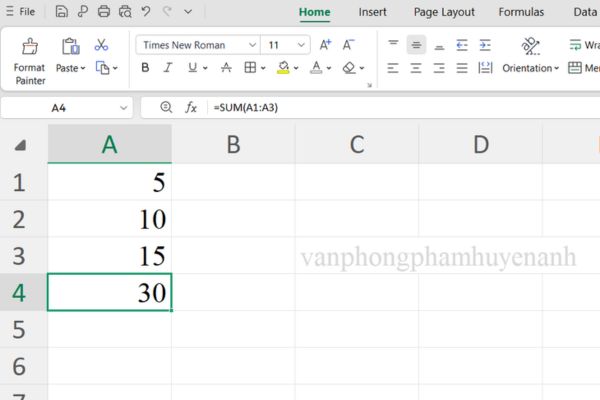Align text to middle vertically

pyautogui.click(x=416, y=45)
